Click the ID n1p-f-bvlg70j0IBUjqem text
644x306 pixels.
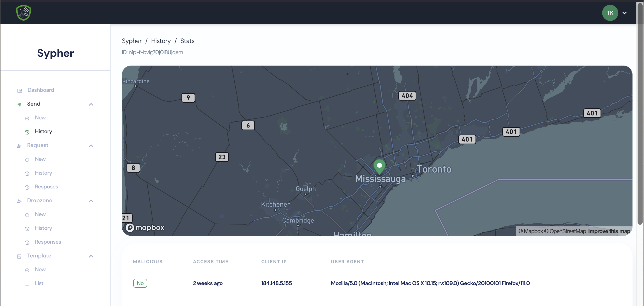click(152, 52)
